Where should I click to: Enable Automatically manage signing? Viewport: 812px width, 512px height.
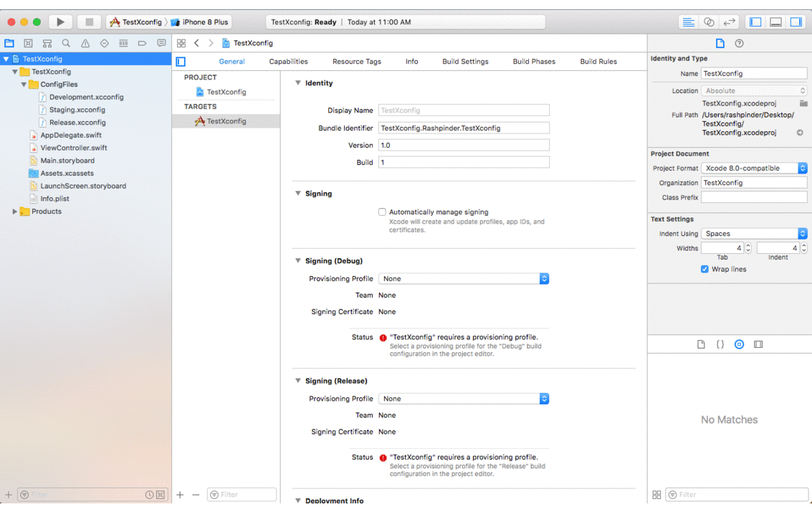(x=383, y=212)
